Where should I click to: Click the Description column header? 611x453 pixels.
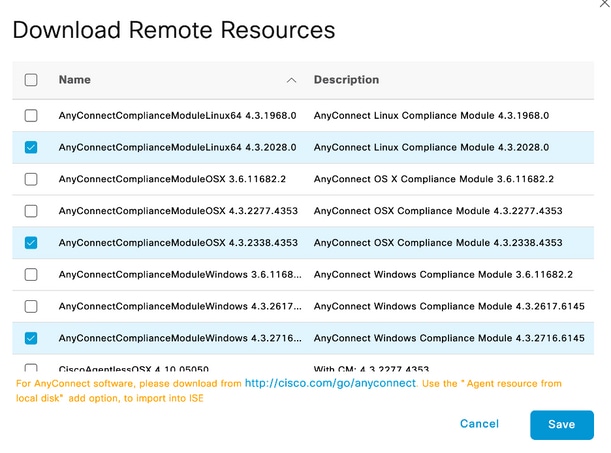[346, 80]
